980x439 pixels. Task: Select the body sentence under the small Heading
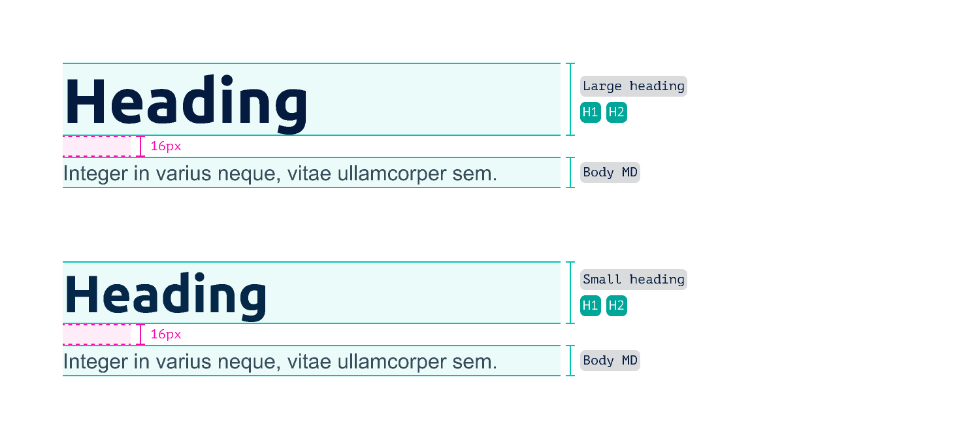280,362
